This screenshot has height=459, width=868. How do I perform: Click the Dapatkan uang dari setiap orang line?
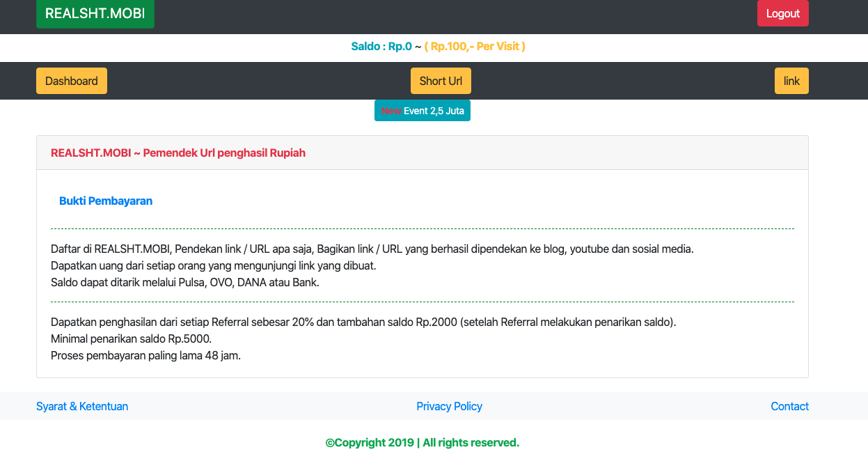pyautogui.click(x=213, y=265)
